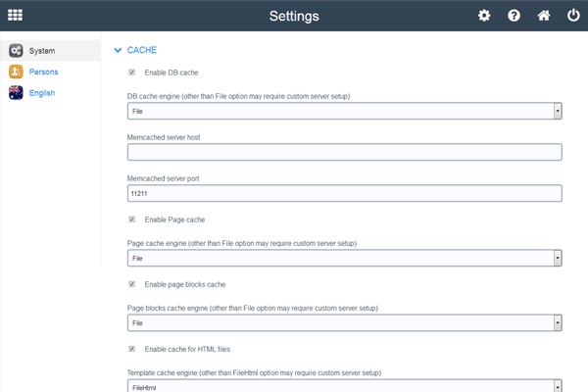Uncheck Enable page blocks cache

coord(132,284)
